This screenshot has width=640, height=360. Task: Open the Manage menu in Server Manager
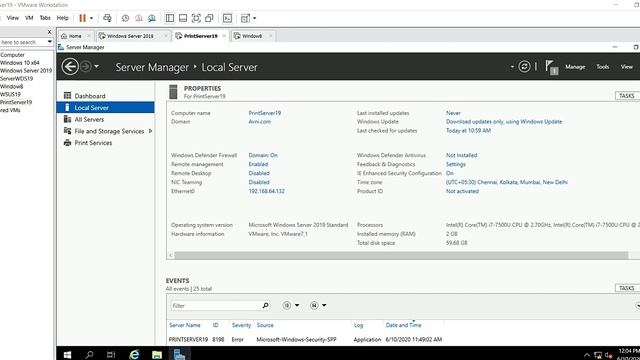click(x=575, y=67)
